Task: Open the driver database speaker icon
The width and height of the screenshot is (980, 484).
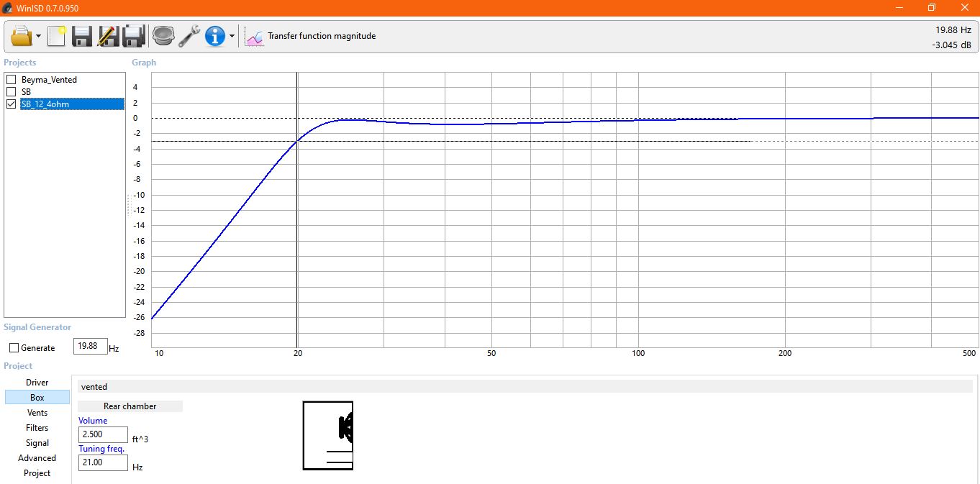Action: coord(163,35)
